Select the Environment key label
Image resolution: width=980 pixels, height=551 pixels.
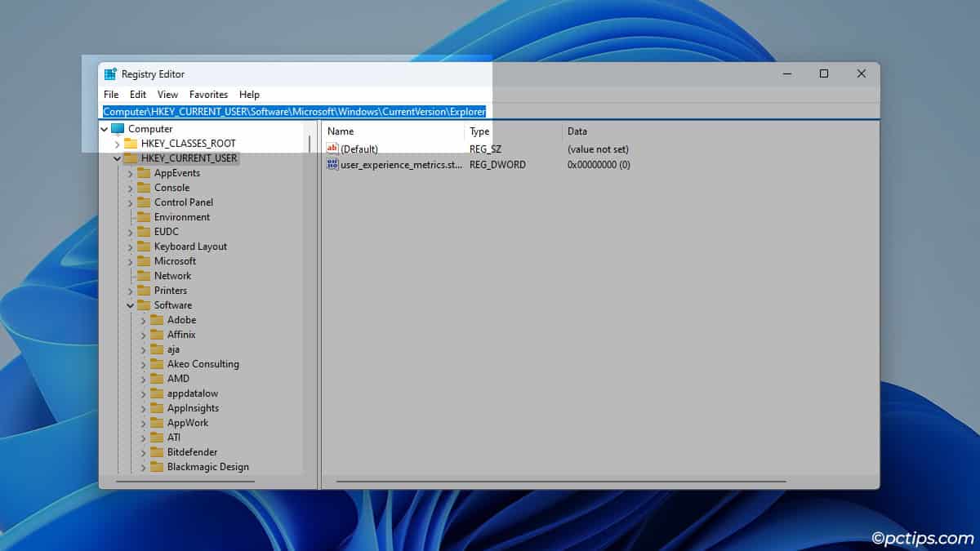pyautogui.click(x=182, y=217)
